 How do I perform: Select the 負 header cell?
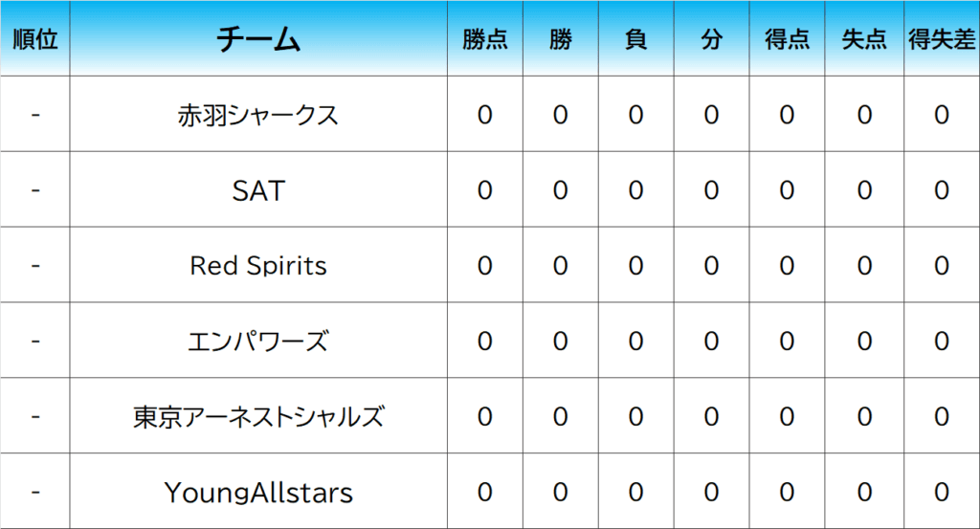pos(635,39)
